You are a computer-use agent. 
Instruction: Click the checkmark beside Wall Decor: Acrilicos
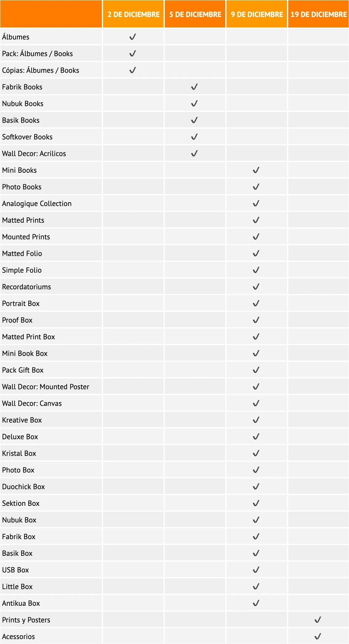(194, 154)
